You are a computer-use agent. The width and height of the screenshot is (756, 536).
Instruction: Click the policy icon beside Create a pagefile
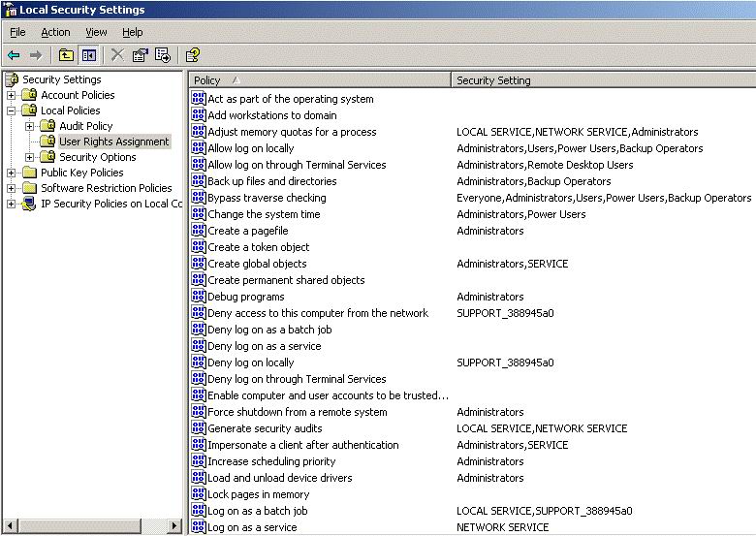coord(198,231)
